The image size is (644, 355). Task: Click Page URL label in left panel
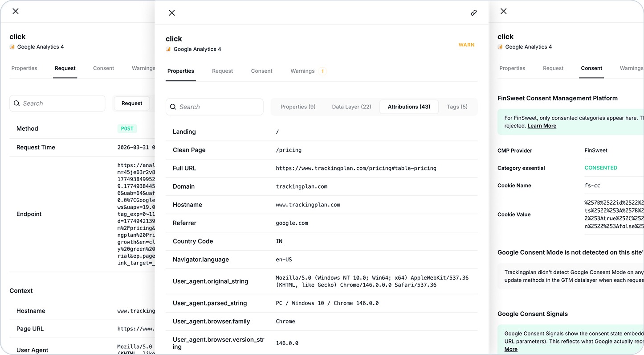(x=30, y=329)
